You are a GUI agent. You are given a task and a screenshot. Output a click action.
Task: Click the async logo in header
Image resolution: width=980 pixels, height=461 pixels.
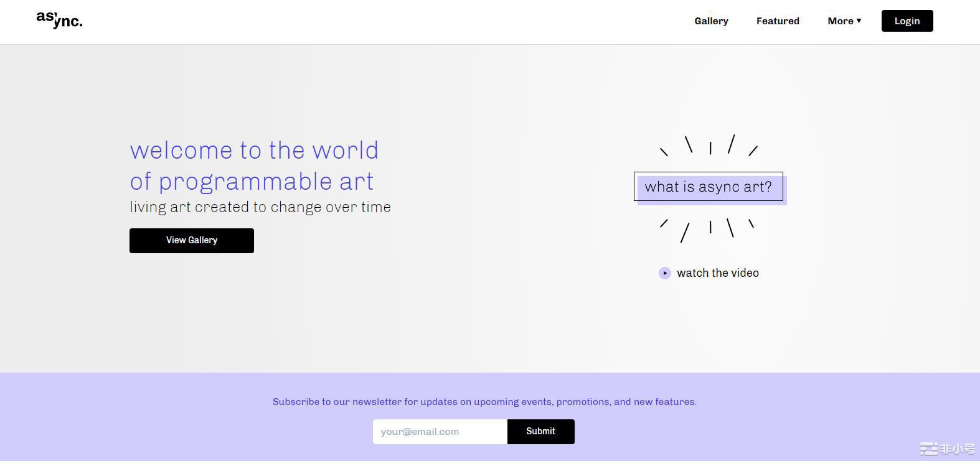59,20
